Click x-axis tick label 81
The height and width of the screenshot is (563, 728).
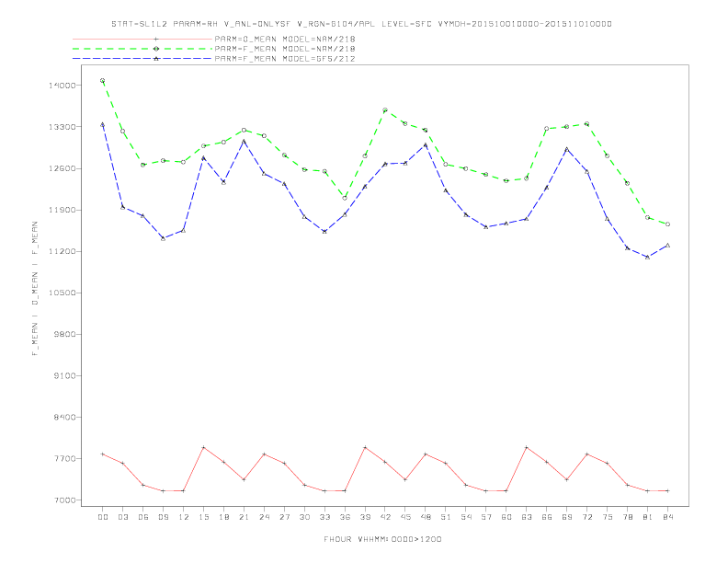pyautogui.click(x=648, y=517)
